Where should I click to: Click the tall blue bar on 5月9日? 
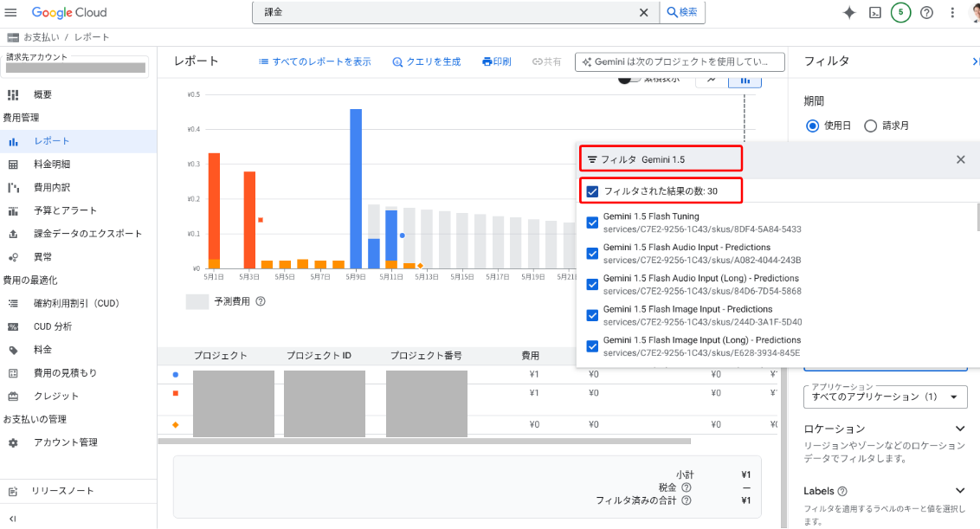coord(356,189)
